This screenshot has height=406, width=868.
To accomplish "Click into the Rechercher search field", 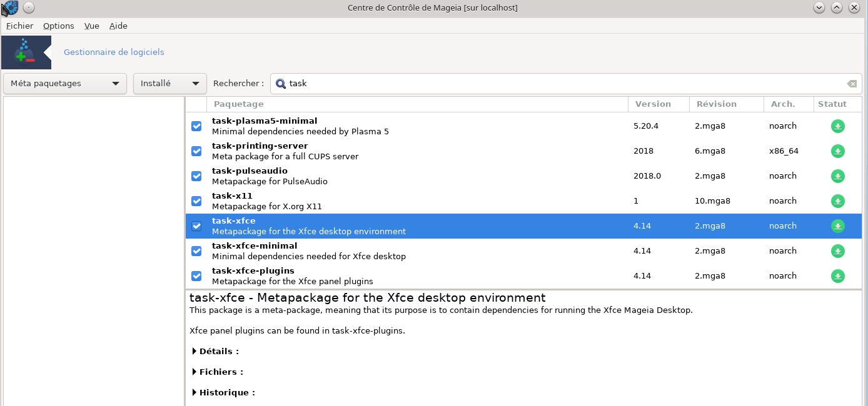I will click(566, 84).
